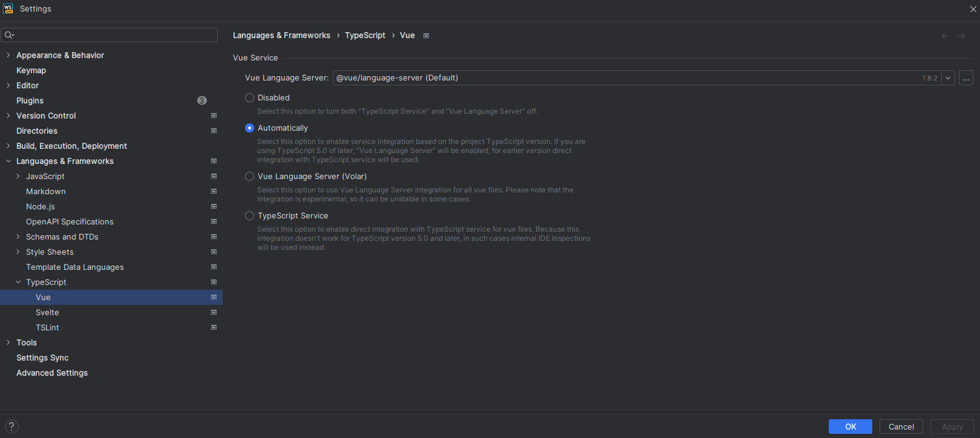Expand the Tools section
This screenshot has height=438, width=980.
(8, 343)
